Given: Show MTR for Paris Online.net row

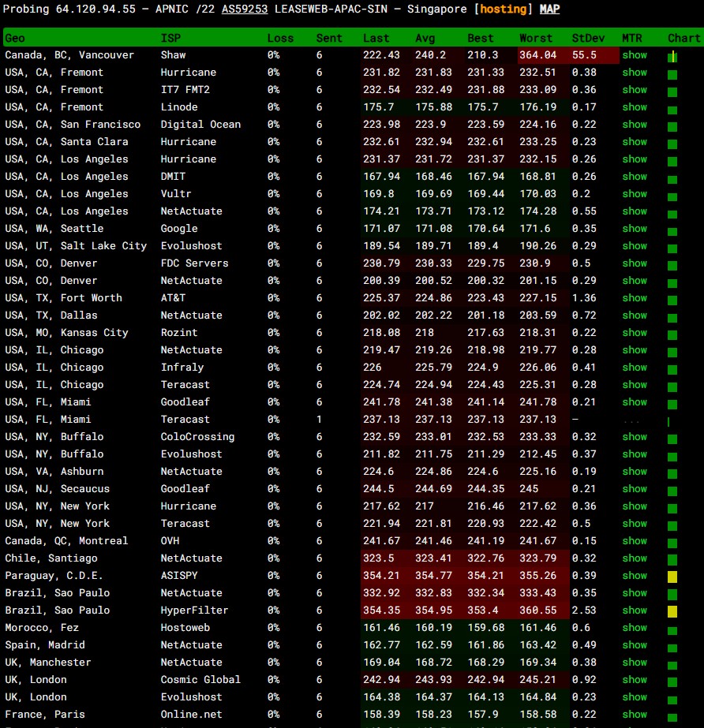Looking at the screenshot, I should [635, 714].
